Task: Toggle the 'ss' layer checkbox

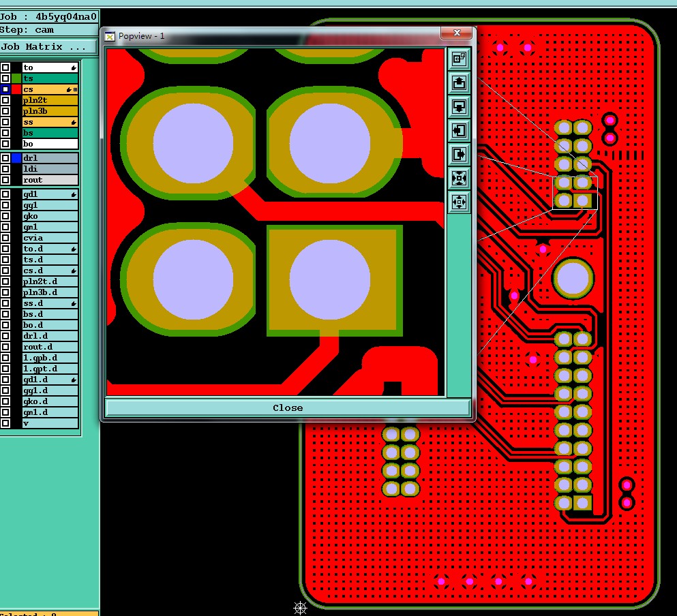Action: tap(5, 122)
